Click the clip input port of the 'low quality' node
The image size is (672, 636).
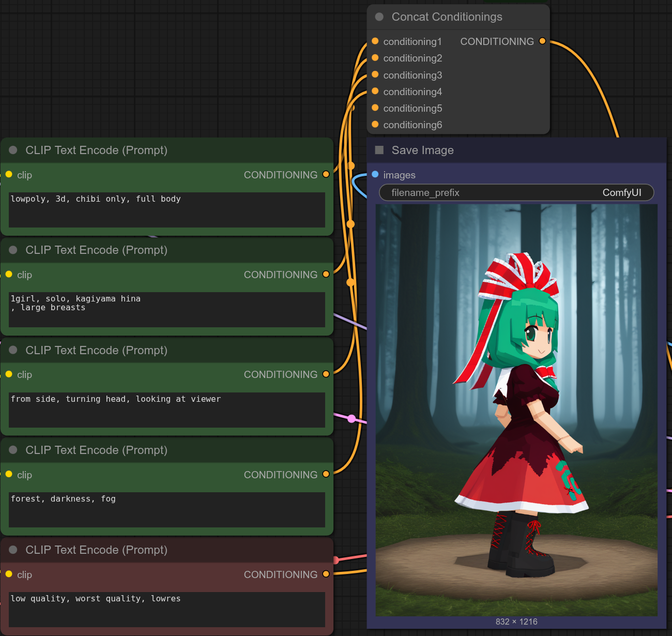click(9, 574)
